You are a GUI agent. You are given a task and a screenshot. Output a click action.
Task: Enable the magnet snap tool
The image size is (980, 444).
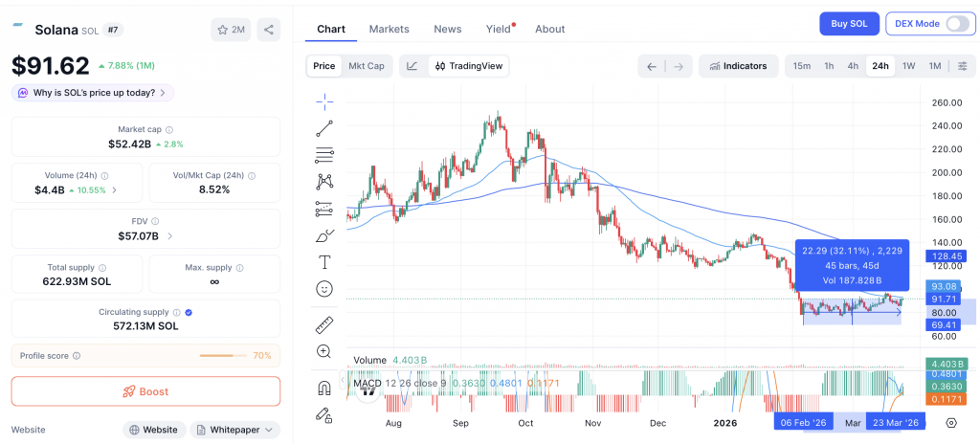pyautogui.click(x=324, y=388)
